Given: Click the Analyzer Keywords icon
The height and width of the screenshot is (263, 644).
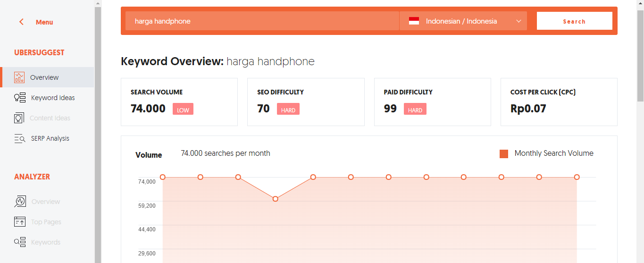Looking at the screenshot, I should pos(20,242).
